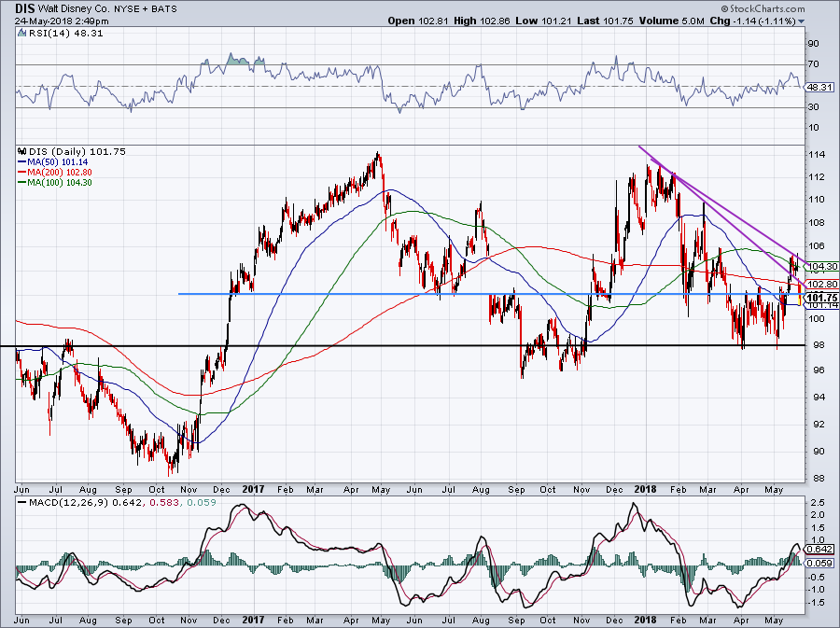The image size is (840, 628).
Task: Click the 114 label on price axis
Action: (x=817, y=155)
